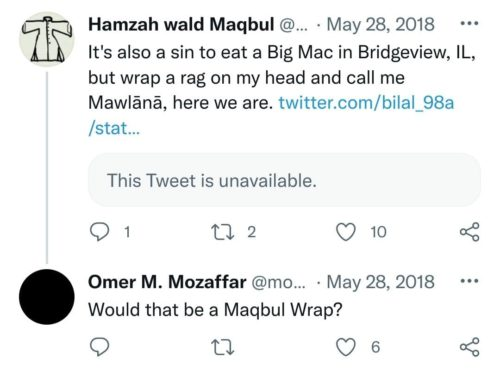Click Hamzah's robe avatar picture
This screenshot has width=500, height=370.
pyautogui.click(x=47, y=39)
